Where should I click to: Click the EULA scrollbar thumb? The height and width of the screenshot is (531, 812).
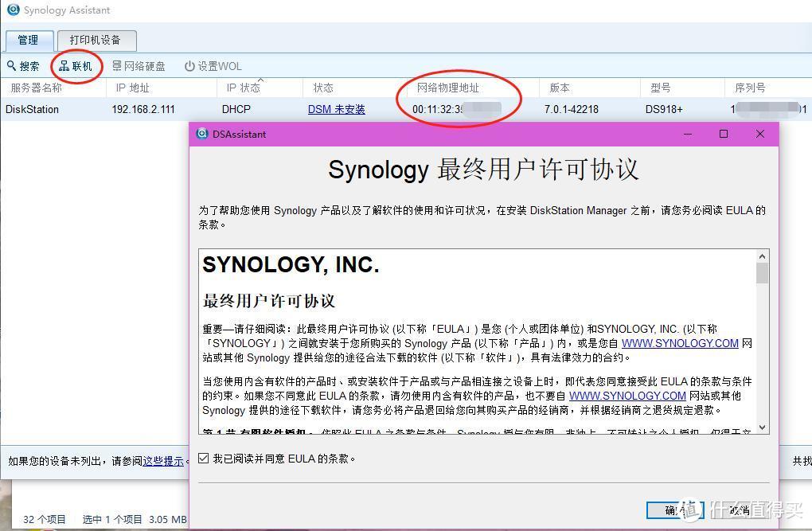762,273
